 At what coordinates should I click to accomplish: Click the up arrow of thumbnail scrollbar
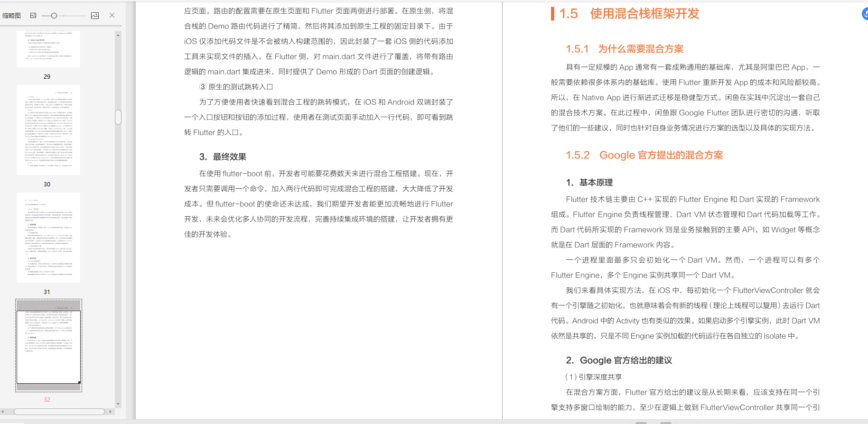[x=118, y=35]
